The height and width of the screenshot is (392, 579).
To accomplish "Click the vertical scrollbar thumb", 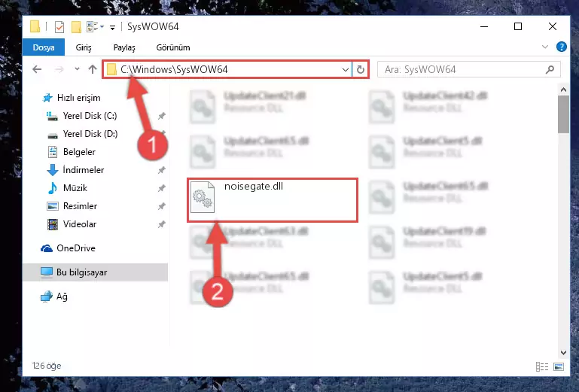I will [563, 114].
